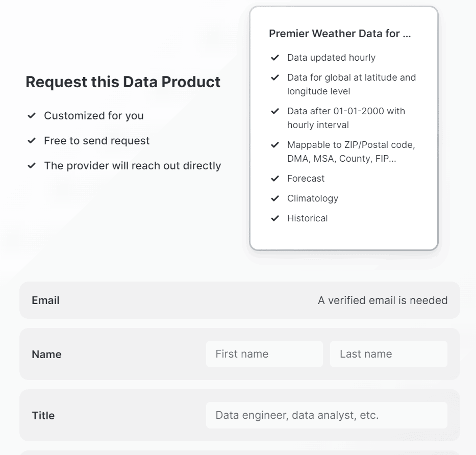Click checkmark beside Mappable to ZIP/Postal code
Screen dimensions: 476x455
click(274, 145)
